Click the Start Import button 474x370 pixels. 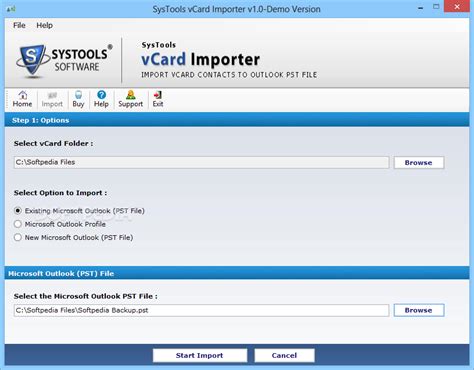pyautogui.click(x=200, y=355)
